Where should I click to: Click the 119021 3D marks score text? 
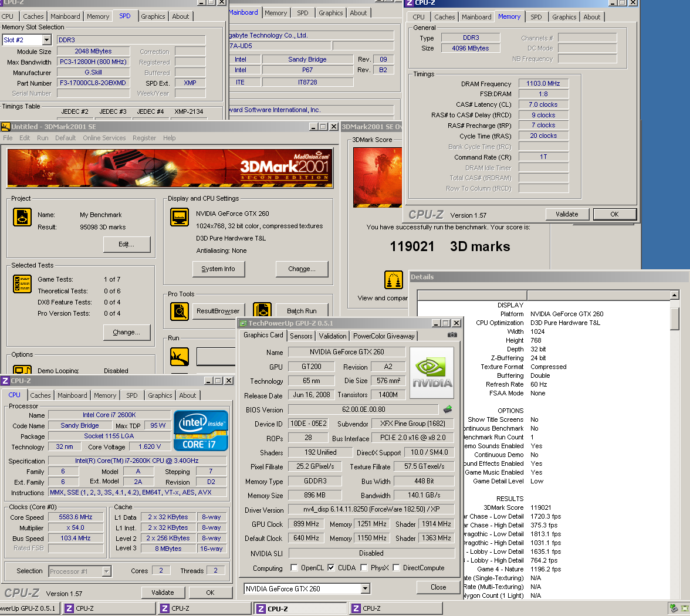tap(449, 246)
